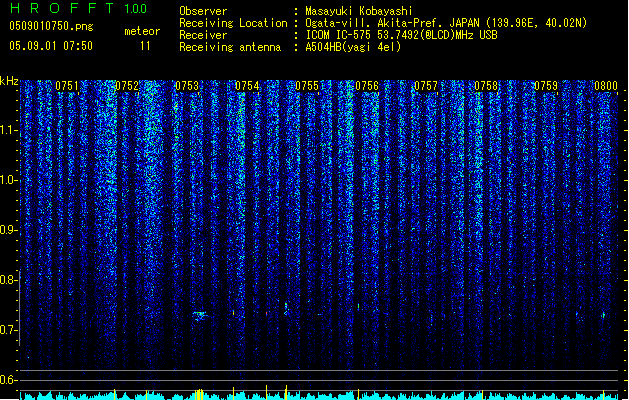Select the Ogata-vill. Akita-Pref. JAPAN location text

(x=446, y=23)
